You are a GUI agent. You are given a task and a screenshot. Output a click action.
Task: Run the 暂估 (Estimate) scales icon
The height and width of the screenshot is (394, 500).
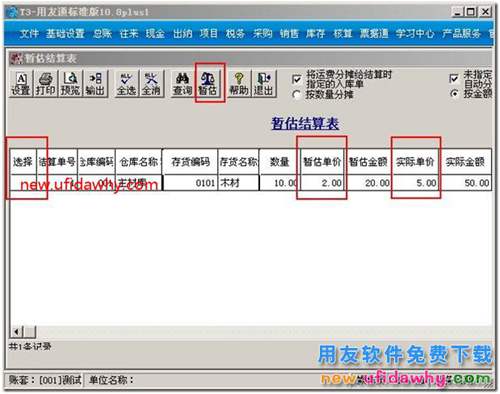(x=208, y=84)
